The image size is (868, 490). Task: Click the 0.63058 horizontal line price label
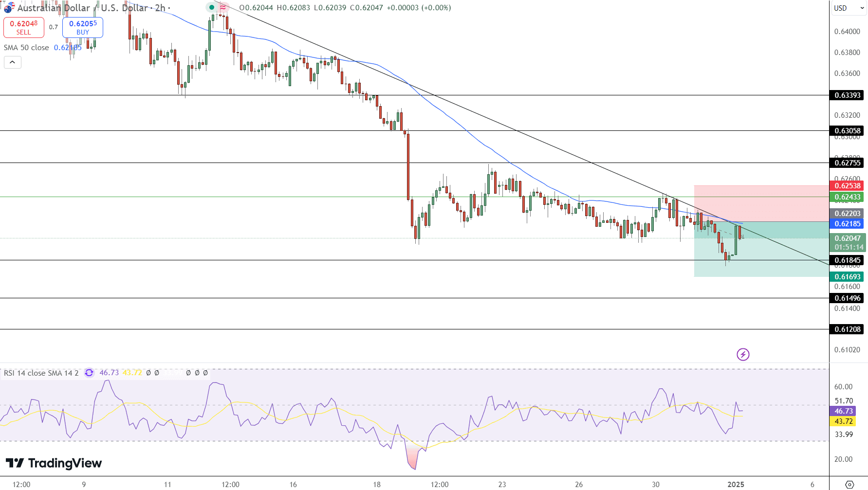point(848,131)
